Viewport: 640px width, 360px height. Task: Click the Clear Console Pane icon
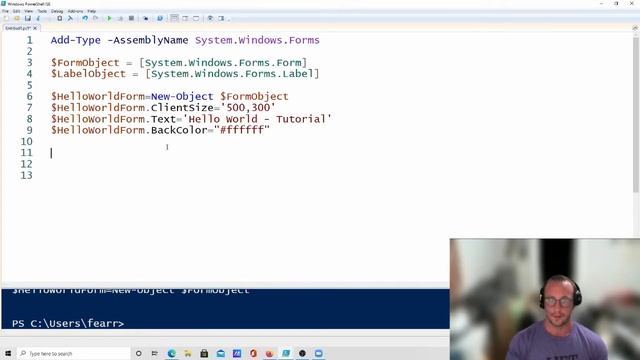pyautogui.click(x=70, y=18)
